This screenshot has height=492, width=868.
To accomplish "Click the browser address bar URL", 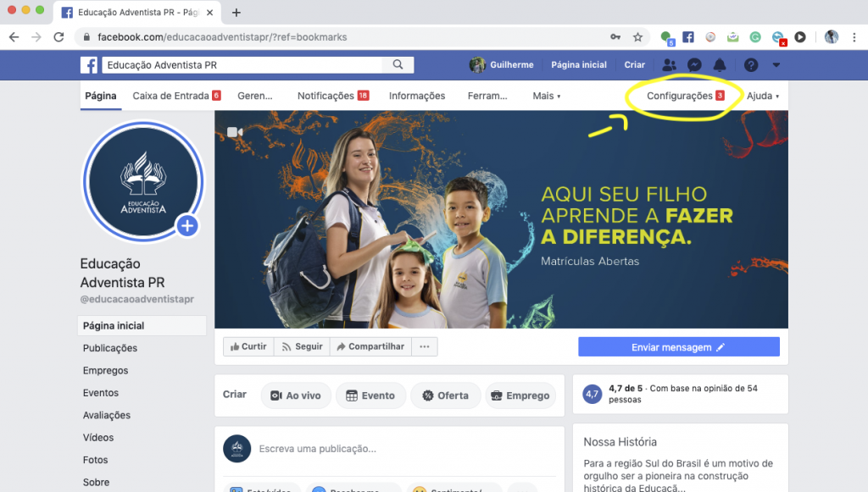I will click(x=222, y=37).
